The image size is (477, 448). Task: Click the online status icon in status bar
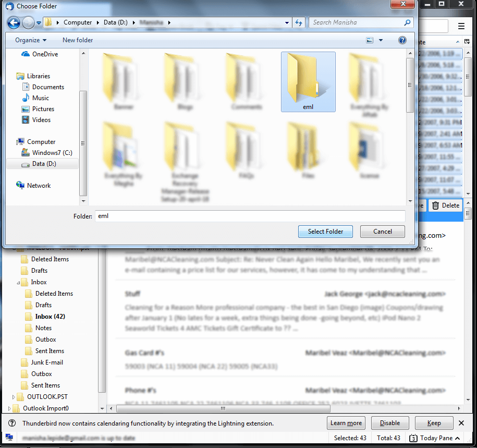tap(9, 438)
